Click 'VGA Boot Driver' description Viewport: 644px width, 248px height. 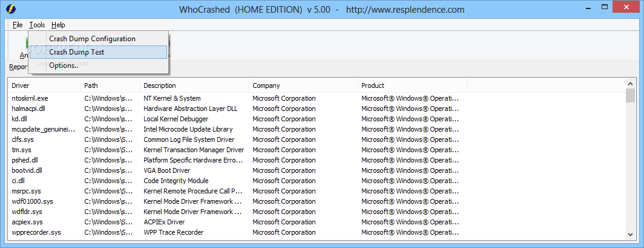(167, 170)
